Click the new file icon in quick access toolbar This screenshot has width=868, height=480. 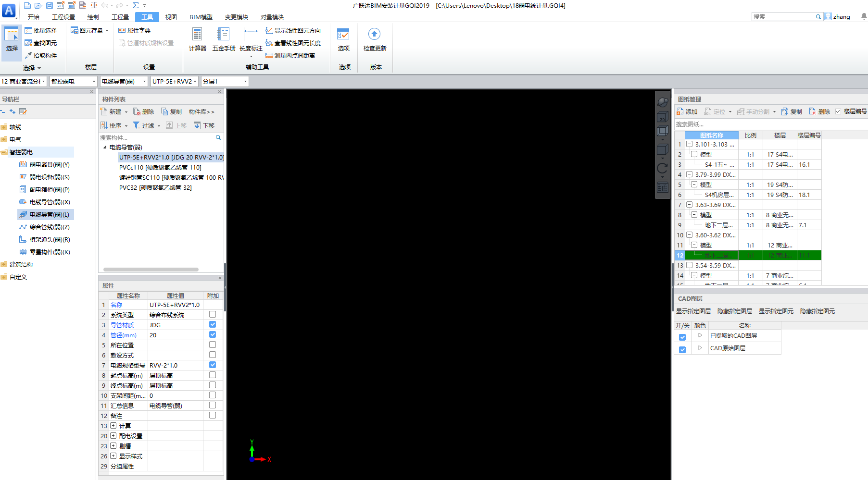click(x=27, y=5)
